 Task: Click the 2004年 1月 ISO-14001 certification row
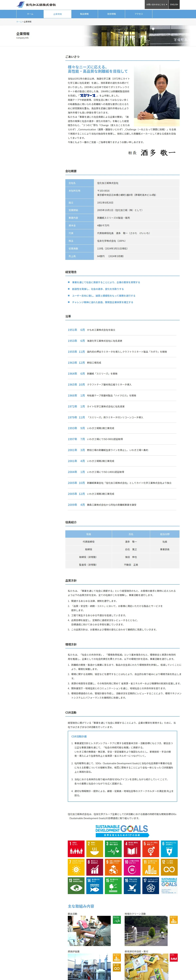coord(122,472)
